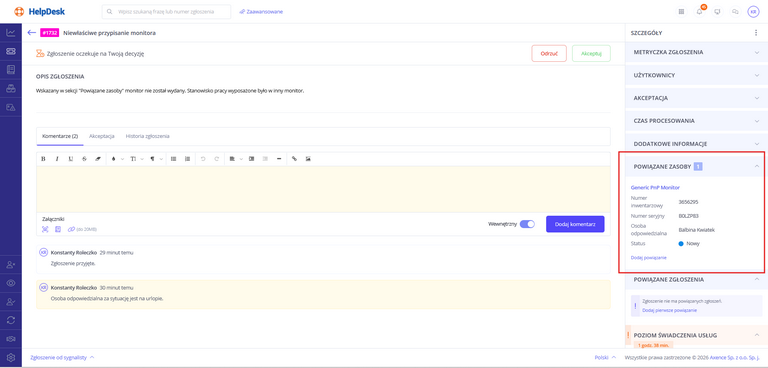The image size is (768, 368).
Task: Apply strikethrough in comment editor
Action: coord(84,159)
